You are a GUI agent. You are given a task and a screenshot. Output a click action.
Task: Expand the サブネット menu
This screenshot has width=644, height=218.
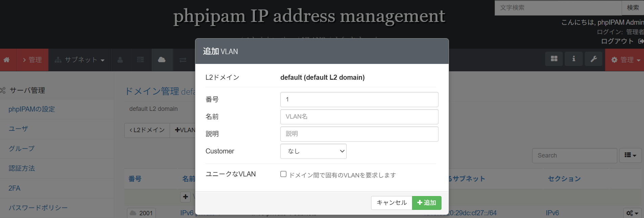[80, 60]
